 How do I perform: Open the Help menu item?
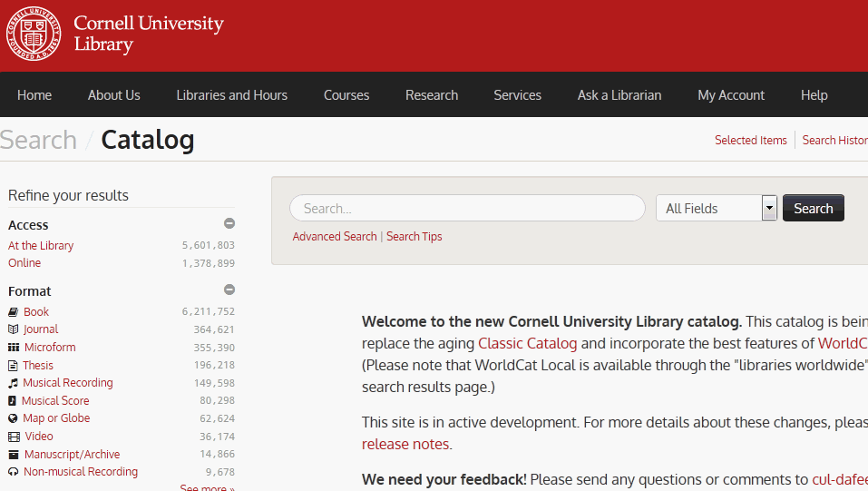[x=814, y=95]
